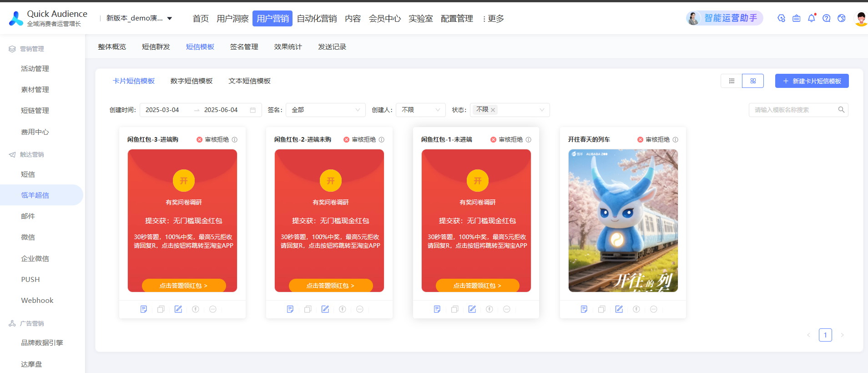Go to 首页 in top navigation
Image resolution: width=868 pixels, height=373 pixels.
(x=201, y=19)
